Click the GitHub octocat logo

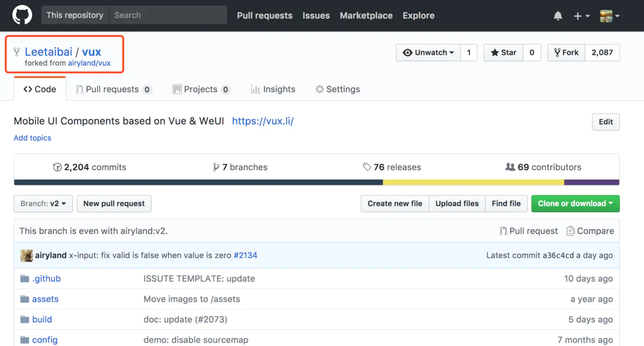[x=21, y=15]
